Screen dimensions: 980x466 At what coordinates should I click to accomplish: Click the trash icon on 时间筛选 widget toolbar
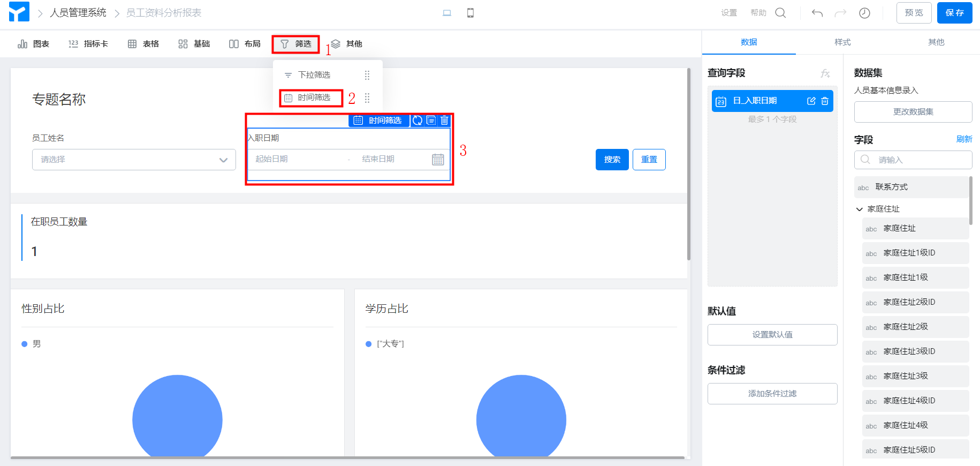pyautogui.click(x=444, y=121)
